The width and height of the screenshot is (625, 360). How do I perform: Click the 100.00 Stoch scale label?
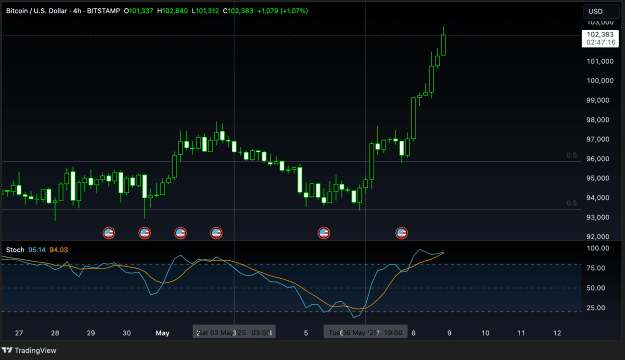tap(598, 248)
